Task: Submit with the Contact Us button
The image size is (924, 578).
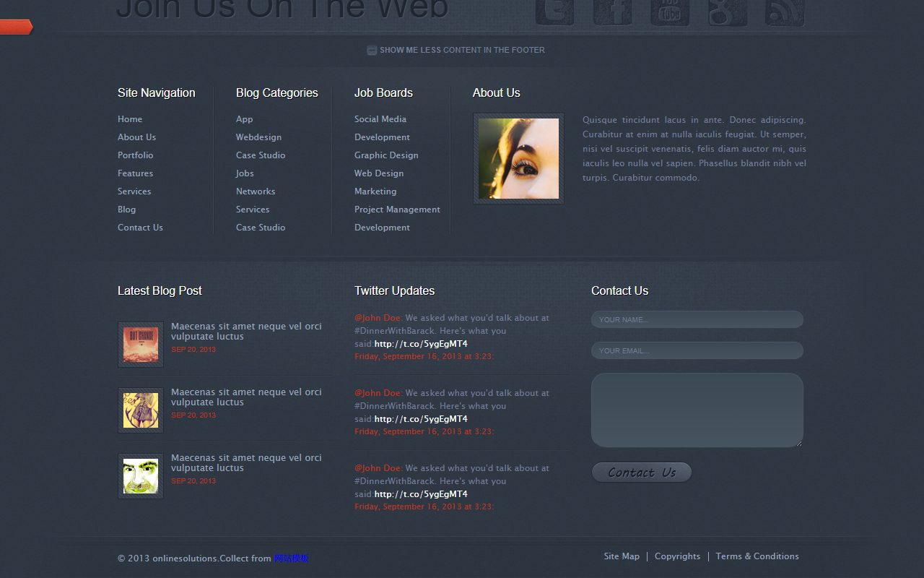Action: click(642, 473)
